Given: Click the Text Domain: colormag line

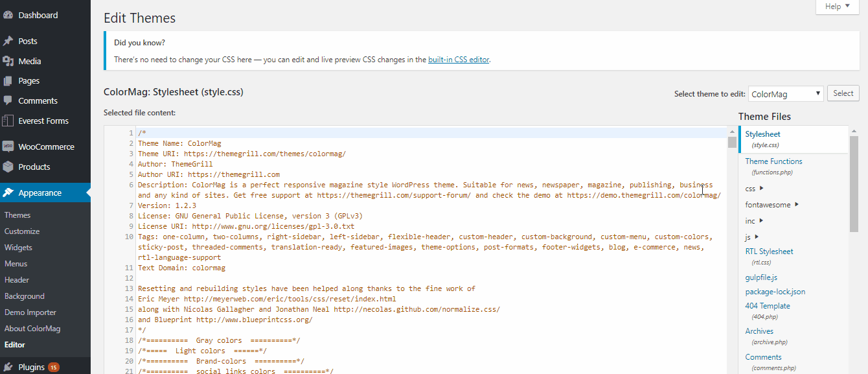Looking at the screenshot, I should 181,268.
